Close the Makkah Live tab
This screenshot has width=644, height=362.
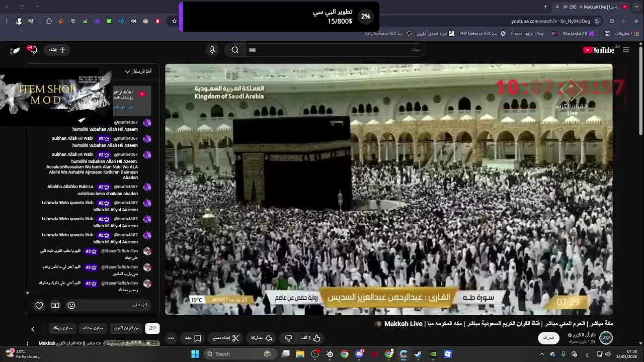557,7
